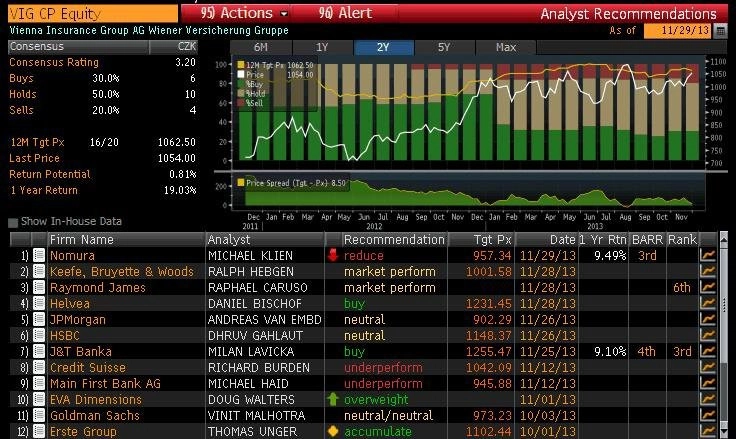The image size is (736, 439).
Task: Toggle the Show In-House Data checkbox
Action: coord(13,222)
